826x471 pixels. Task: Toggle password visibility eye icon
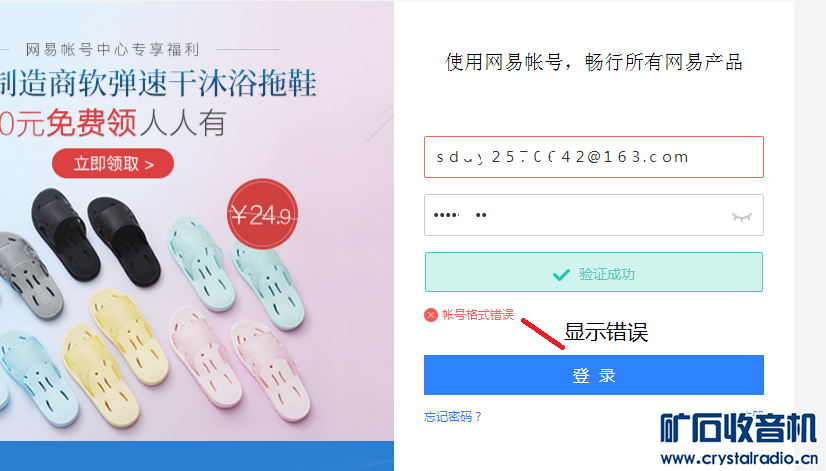coord(741,216)
